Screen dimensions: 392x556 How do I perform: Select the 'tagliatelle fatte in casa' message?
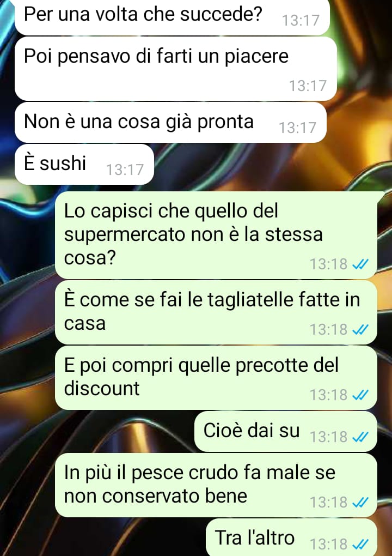click(216, 312)
